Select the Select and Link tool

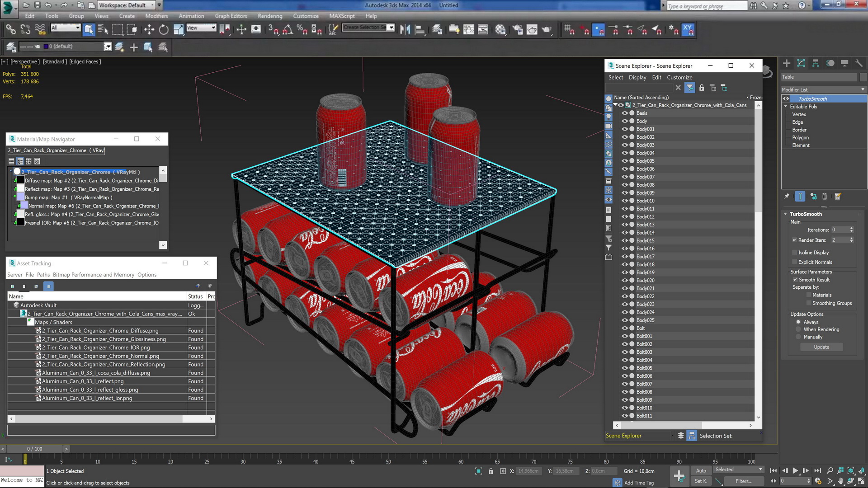tap(11, 30)
